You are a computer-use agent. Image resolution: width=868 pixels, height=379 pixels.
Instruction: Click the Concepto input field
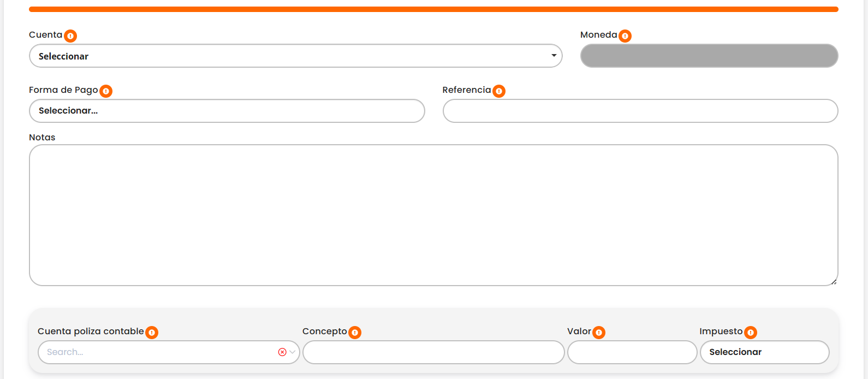tap(433, 352)
